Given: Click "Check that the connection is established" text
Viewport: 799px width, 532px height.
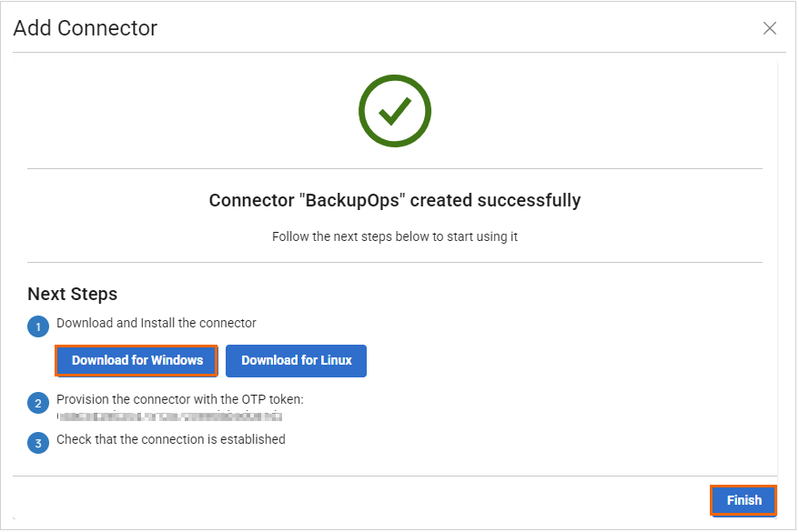Looking at the screenshot, I should click(171, 439).
